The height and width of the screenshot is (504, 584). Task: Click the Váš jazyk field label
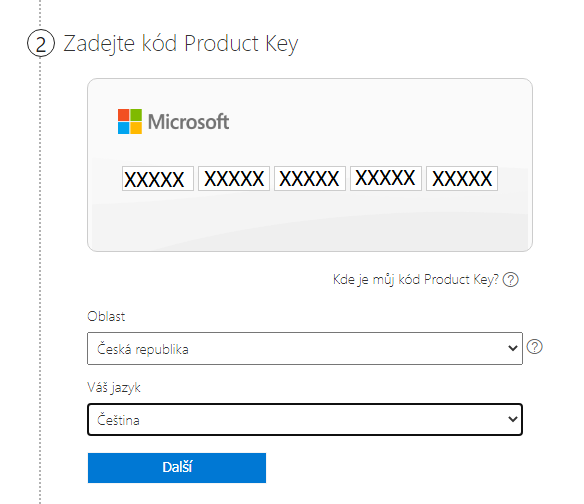tap(114, 388)
